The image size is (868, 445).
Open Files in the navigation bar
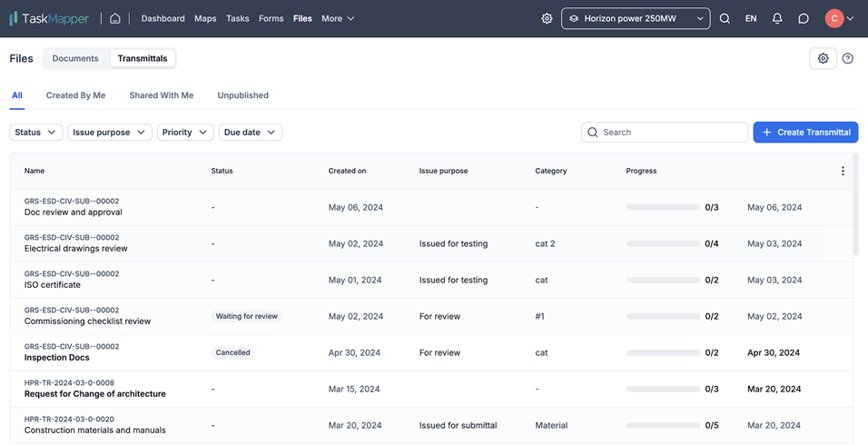tap(303, 18)
